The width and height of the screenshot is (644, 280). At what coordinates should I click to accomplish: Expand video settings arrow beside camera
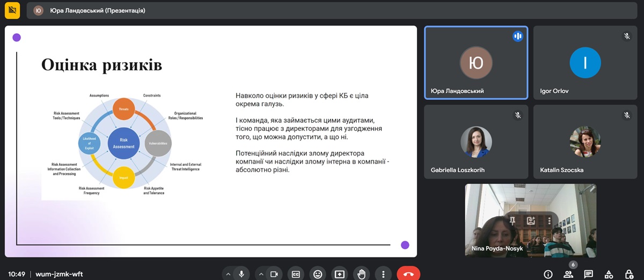pyautogui.click(x=260, y=274)
